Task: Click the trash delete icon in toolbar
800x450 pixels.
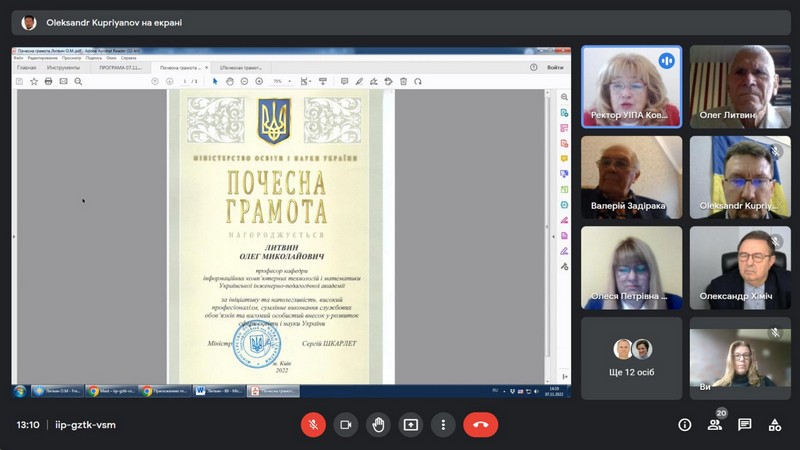Action: pyautogui.click(x=403, y=81)
